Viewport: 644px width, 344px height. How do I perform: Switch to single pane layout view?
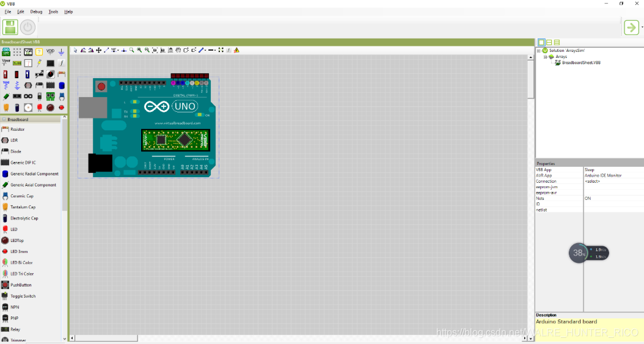[x=541, y=42]
